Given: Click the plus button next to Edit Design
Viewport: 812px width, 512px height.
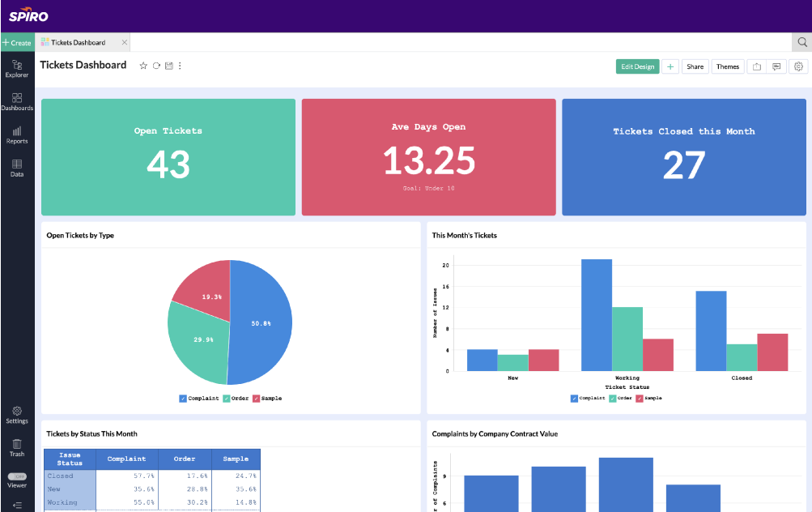Looking at the screenshot, I should 670,66.
